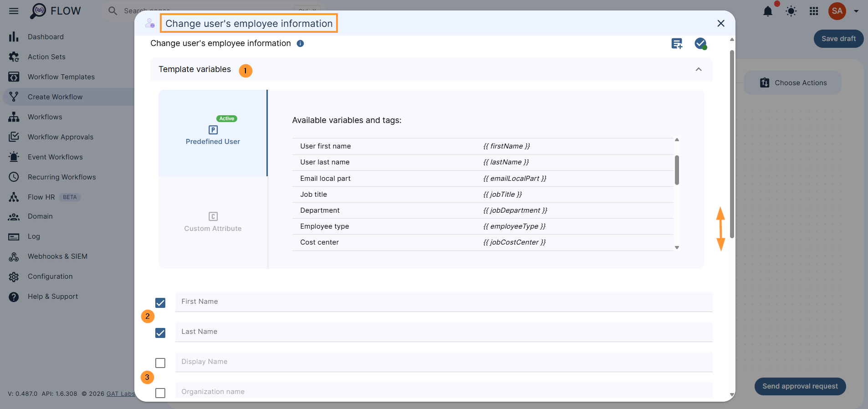
Task: Click the {{ emailLocalPart }} variable tag
Action: pyautogui.click(x=515, y=179)
